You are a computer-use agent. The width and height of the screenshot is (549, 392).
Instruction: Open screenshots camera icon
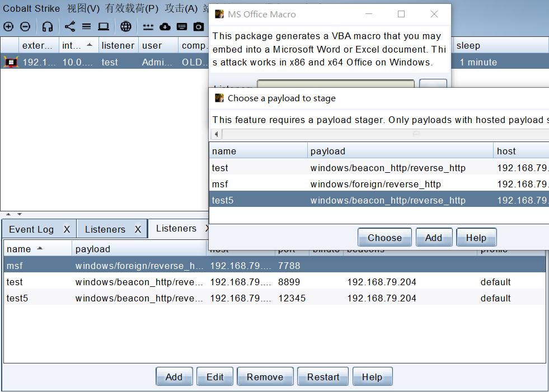tap(199, 27)
